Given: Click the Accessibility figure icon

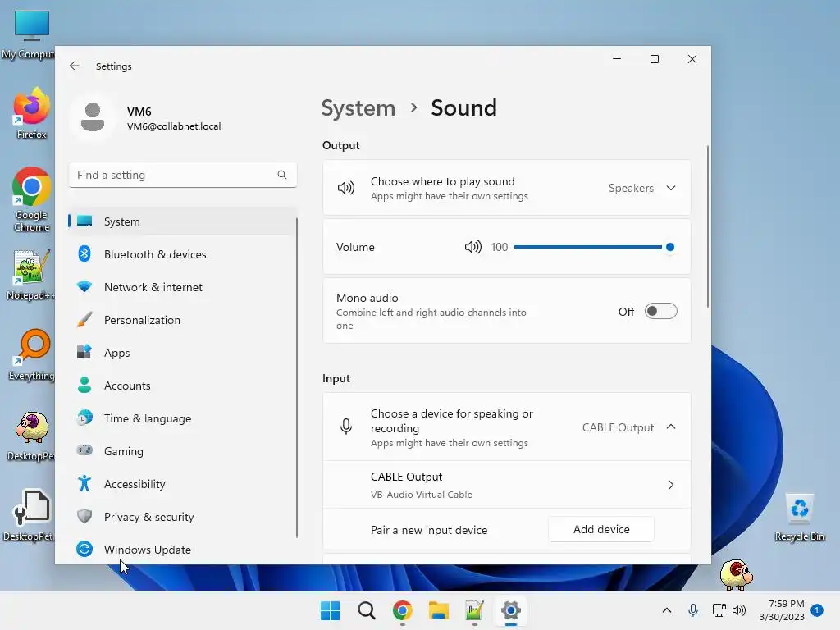Looking at the screenshot, I should click(x=84, y=484).
